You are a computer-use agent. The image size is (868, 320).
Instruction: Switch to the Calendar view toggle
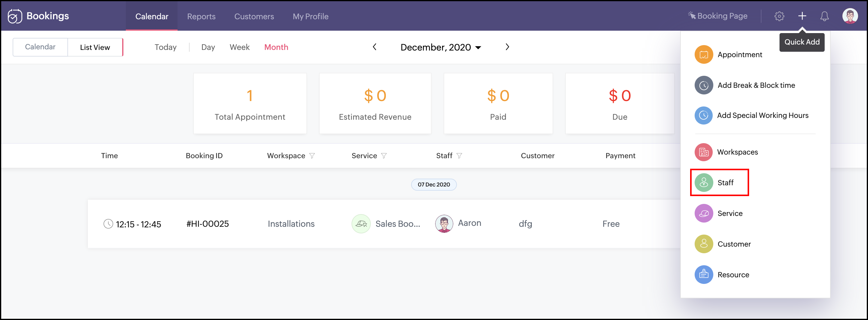click(x=40, y=47)
